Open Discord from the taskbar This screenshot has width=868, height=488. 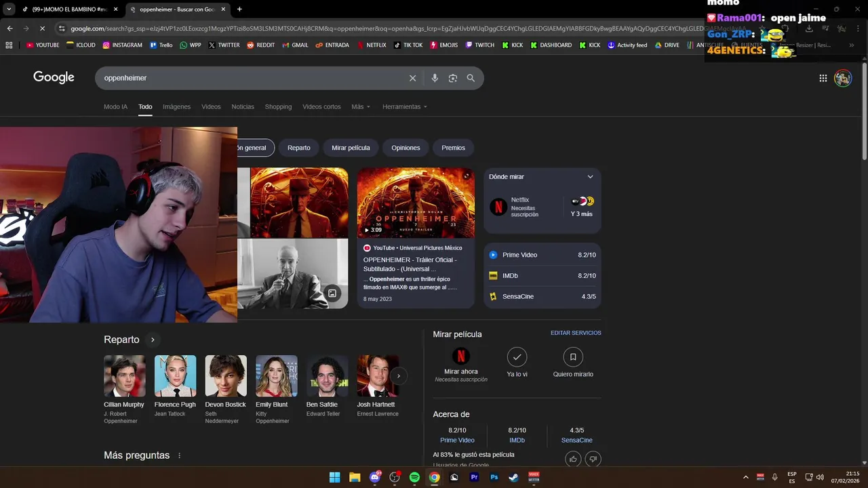click(x=375, y=477)
